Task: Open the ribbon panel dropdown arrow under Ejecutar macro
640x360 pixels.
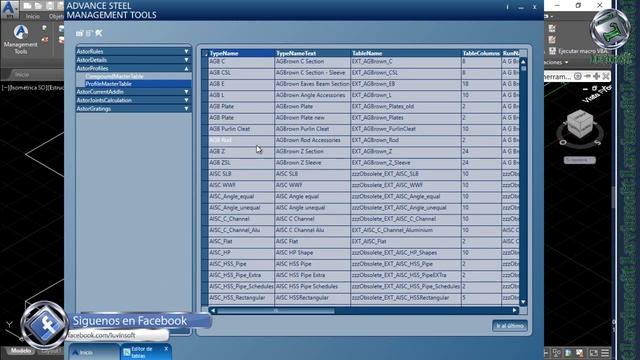Action: 566,62
